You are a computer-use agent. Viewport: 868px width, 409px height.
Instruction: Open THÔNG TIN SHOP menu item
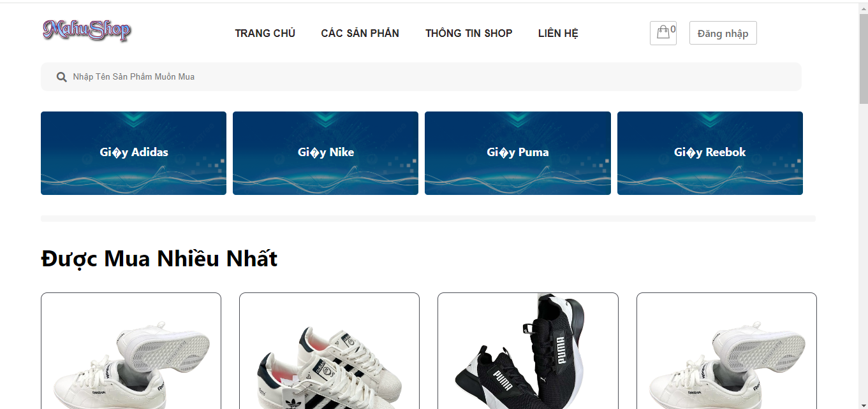point(469,33)
